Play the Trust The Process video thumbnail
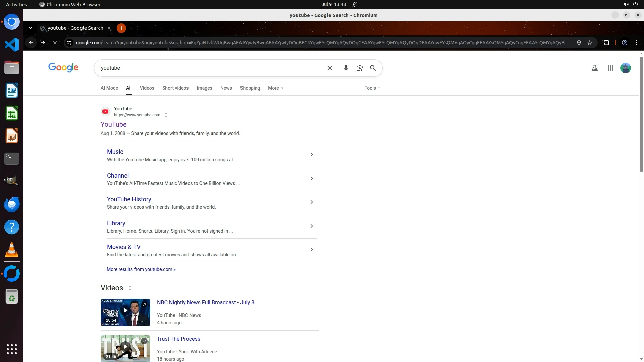The width and height of the screenshot is (644, 362). [125, 347]
